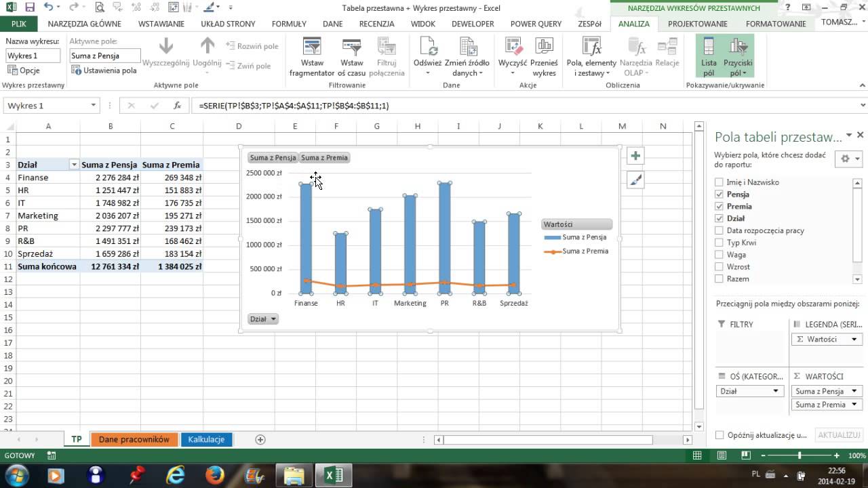Uncheck the Premia field
The image size is (868, 488).
719,207
